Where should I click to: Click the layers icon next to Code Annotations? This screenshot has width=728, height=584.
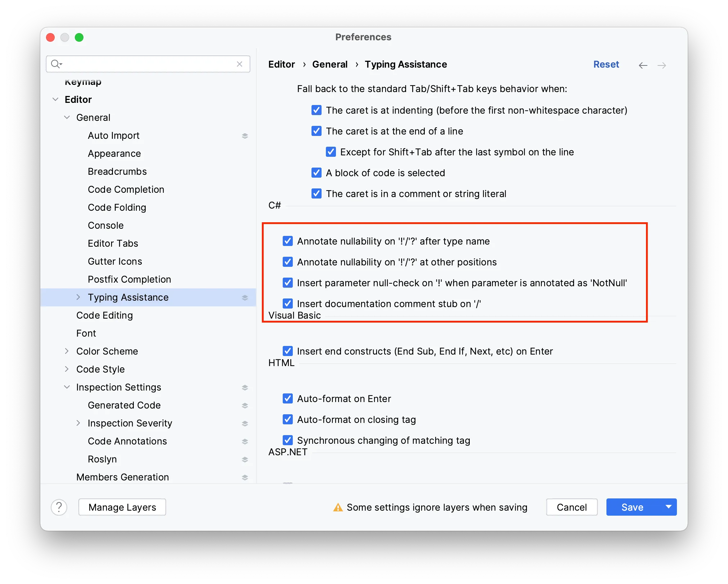point(245,441)
